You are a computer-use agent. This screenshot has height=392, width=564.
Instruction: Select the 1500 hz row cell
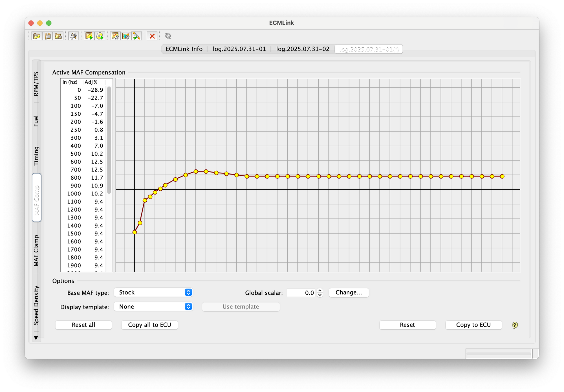click(x=72, y=234)
